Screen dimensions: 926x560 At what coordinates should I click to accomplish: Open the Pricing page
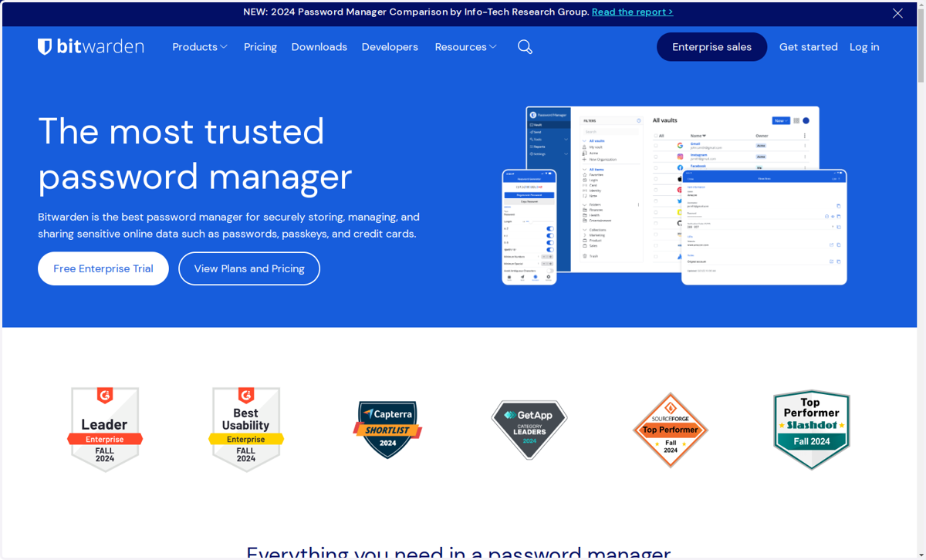tap(260, 47)
